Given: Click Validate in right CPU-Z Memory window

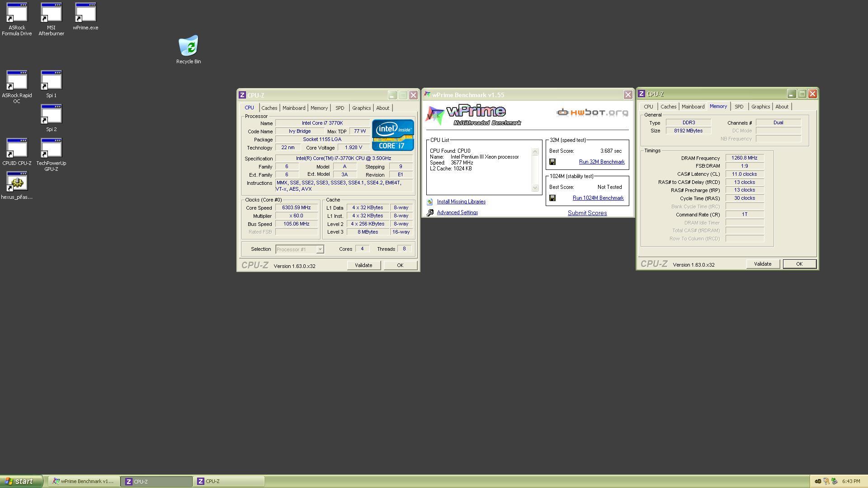Looking at the screenshot, I should click(x=763, y=264).
